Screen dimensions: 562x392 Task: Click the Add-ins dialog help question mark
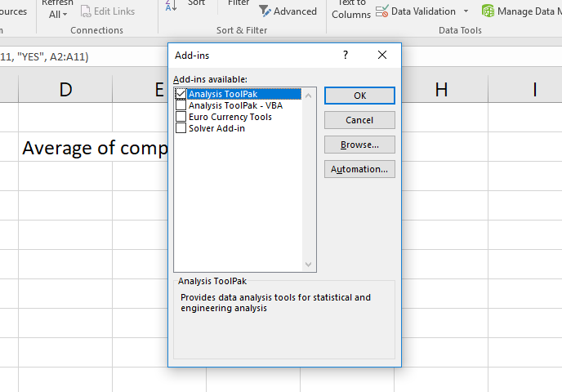[x=346, y=55]
